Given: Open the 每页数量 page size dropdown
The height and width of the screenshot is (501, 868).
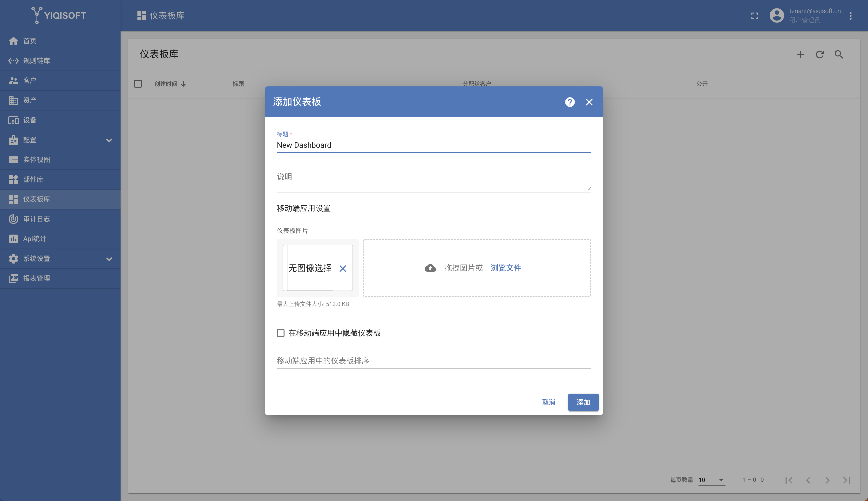Looking at the screenshot, I should [712, 480].
